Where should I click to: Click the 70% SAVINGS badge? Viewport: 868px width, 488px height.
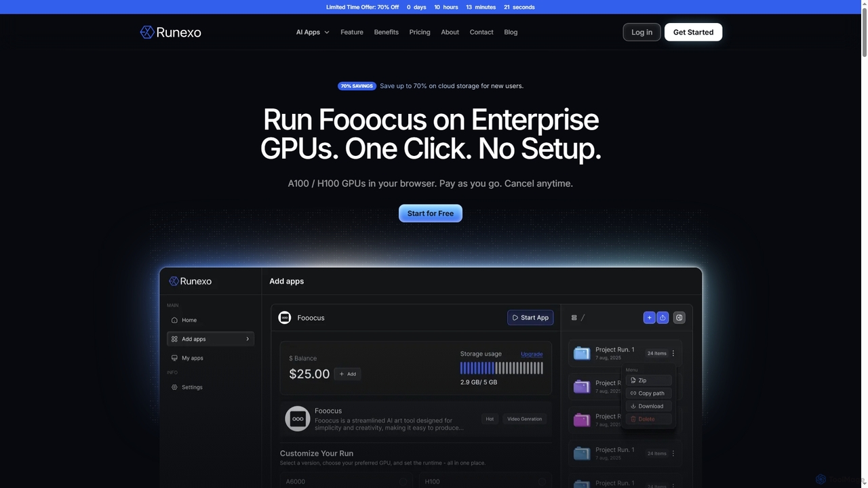357,86
